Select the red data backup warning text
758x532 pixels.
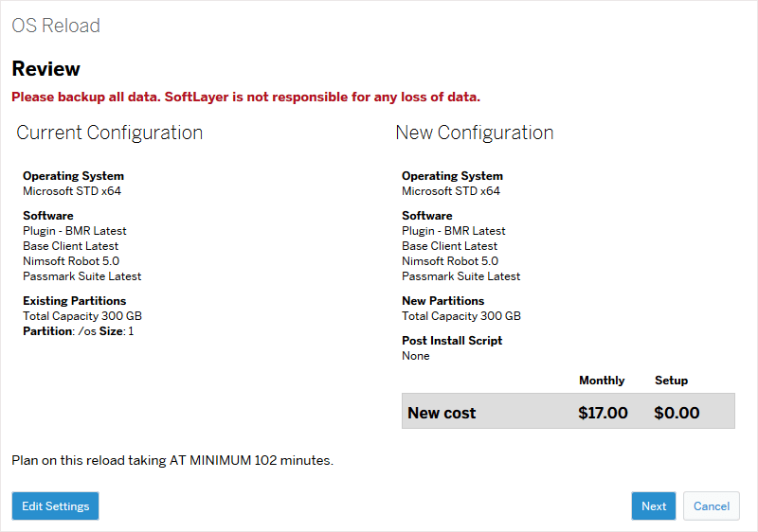pos(245,97)
